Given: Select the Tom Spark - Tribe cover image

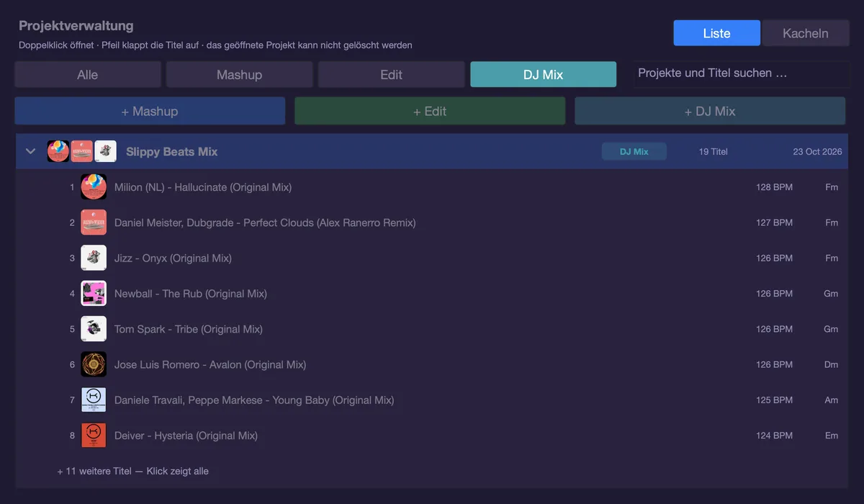Looking at the screenshot, I should click(94, 329).
